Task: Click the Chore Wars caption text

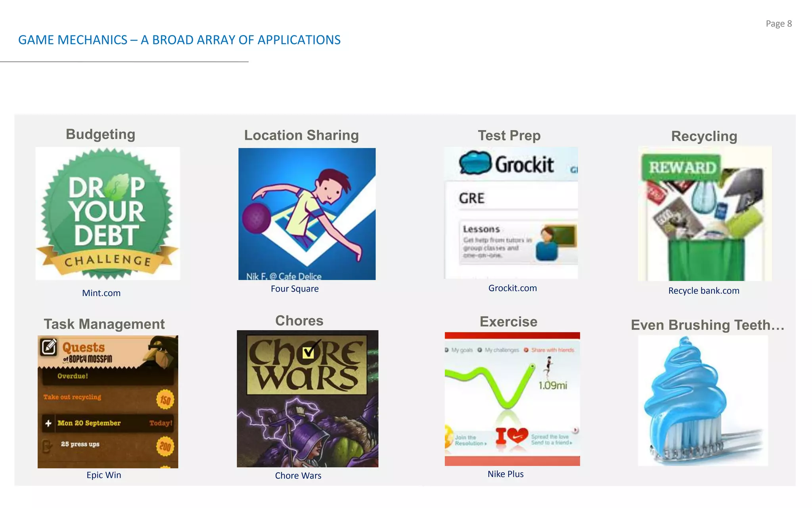Action: tap(298, 475)
